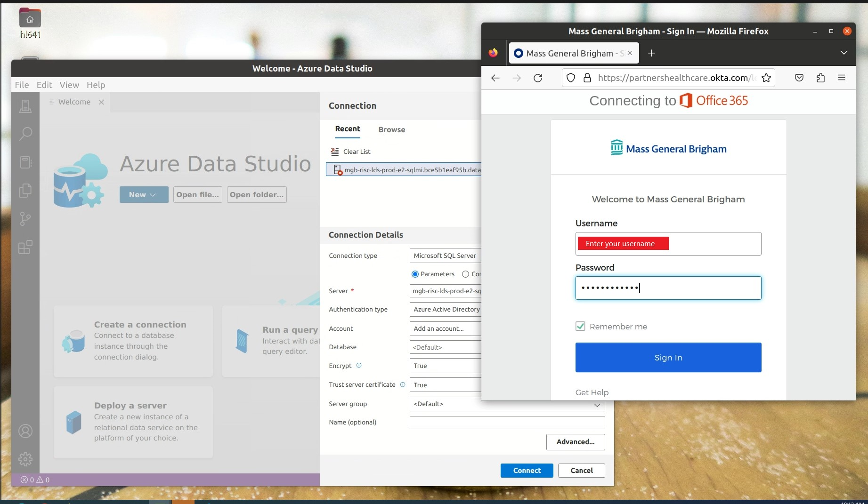Viewport: 868px width, 504px height.
Task: Click the Connect button
Action: coord(527,471)
